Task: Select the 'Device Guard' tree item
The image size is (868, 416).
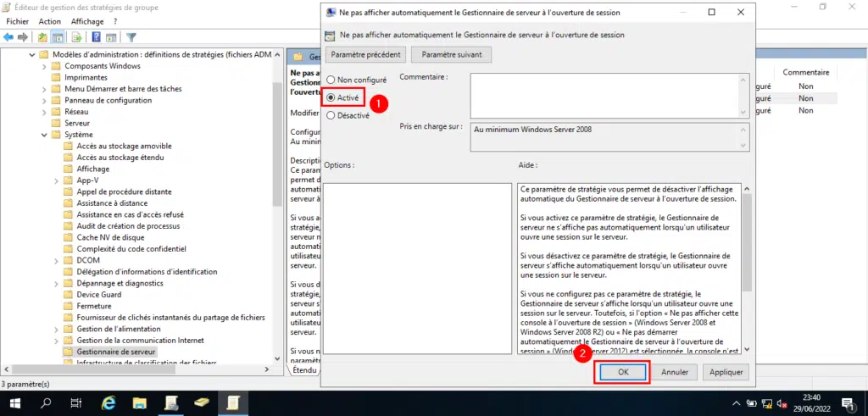Action: click(x=98, y=294)
